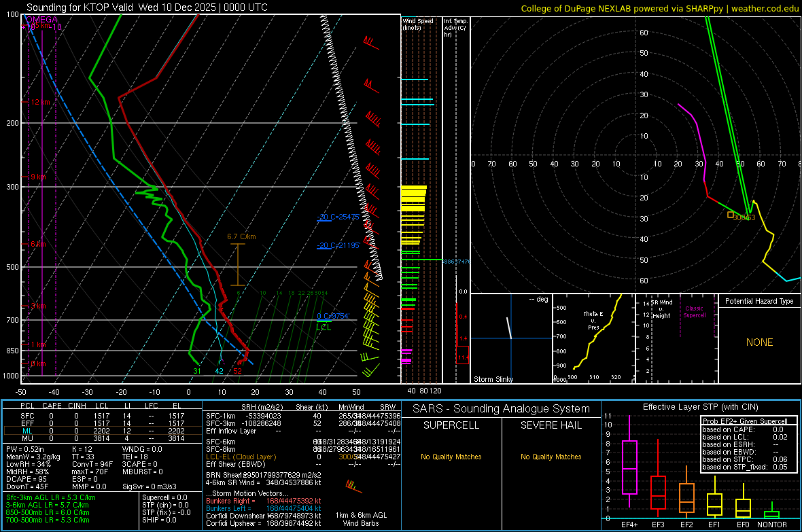
Task: Click the "6.7 C/km" lapse rate label
Action: [x=241, y=237]
